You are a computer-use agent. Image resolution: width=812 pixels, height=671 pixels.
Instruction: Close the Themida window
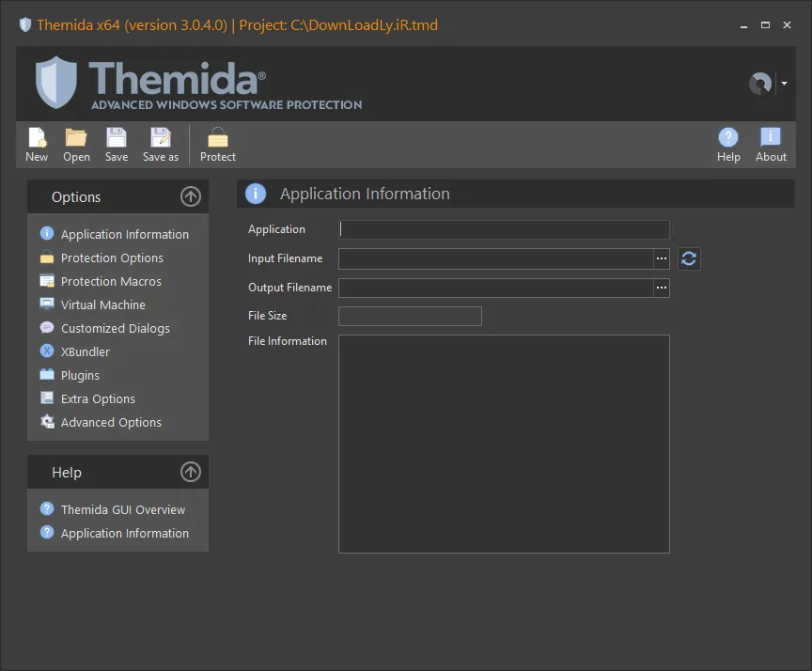pos(788,24)
